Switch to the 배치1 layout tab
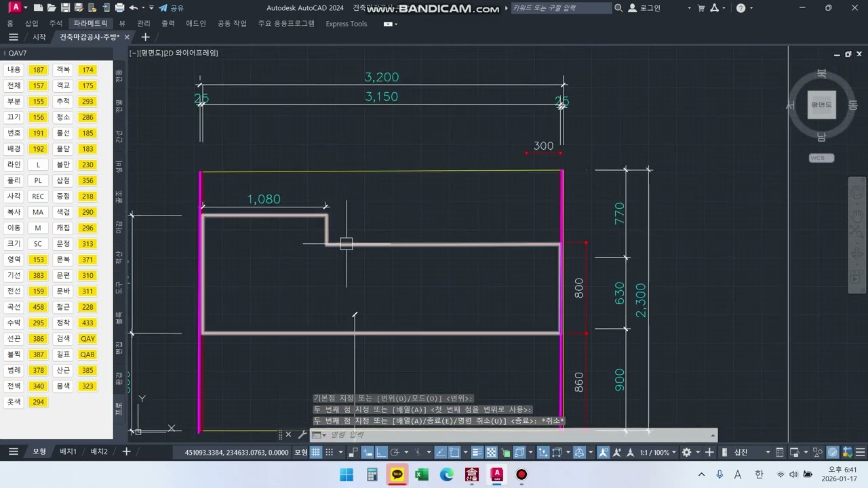Viewport: 868px width, 488px height. click(x=68, y=452)
